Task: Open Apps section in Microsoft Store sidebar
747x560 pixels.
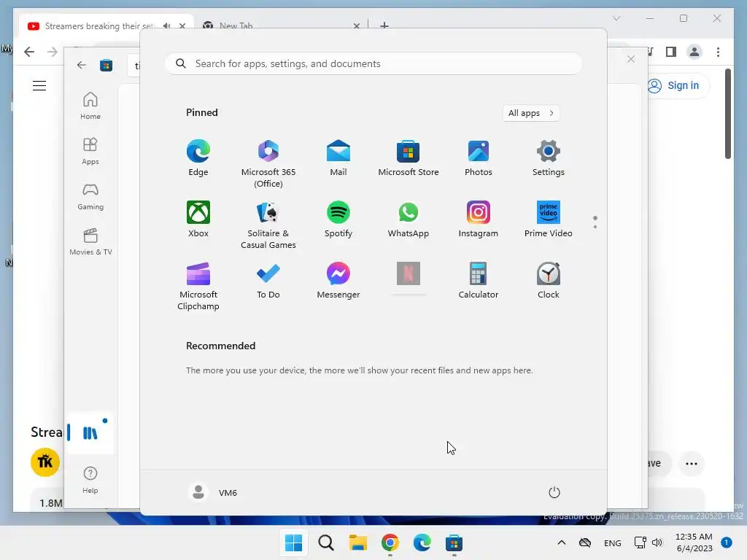Action: click(90, 151)
